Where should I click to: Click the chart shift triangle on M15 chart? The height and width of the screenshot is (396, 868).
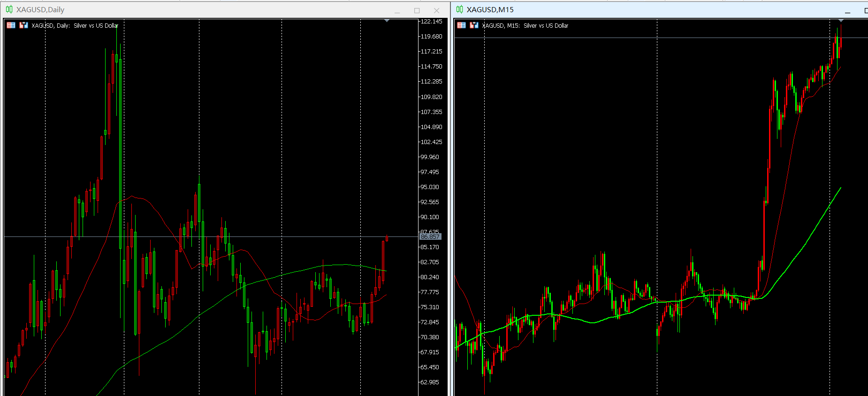[x=841, y=21]
